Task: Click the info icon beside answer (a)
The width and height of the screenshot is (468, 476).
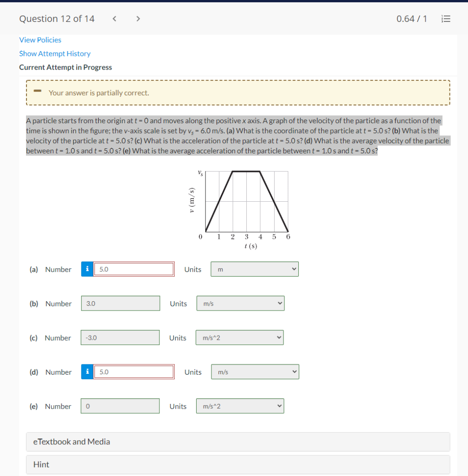Action: pos(87,269)
